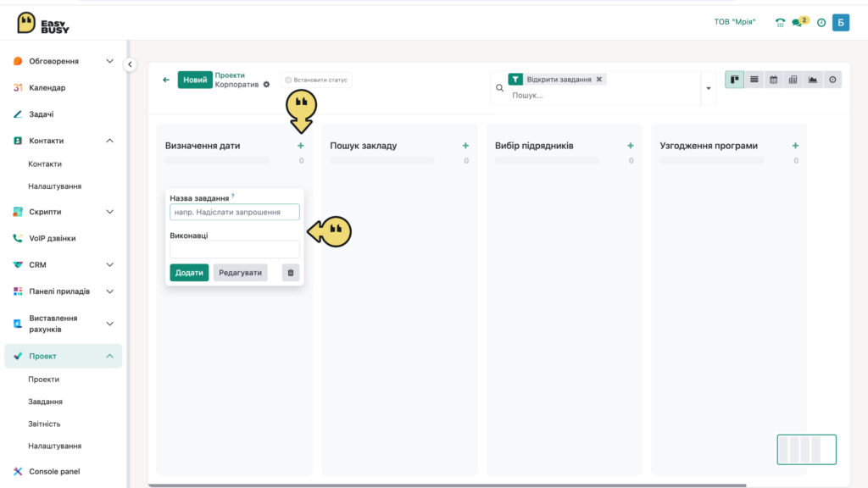868x488 pixels.
Task: Click the Пошук закладу progress bar
Action: (382, 160)
